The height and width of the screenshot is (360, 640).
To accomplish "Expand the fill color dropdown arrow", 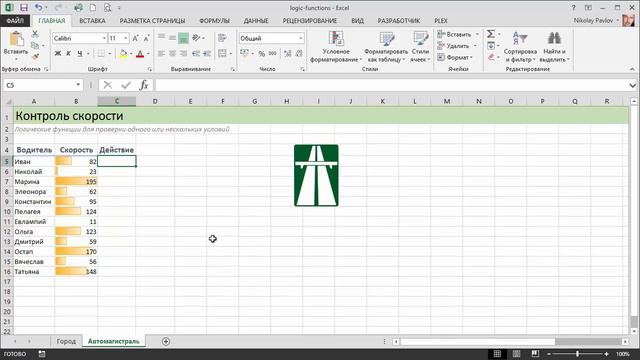I will click(131, 53).
